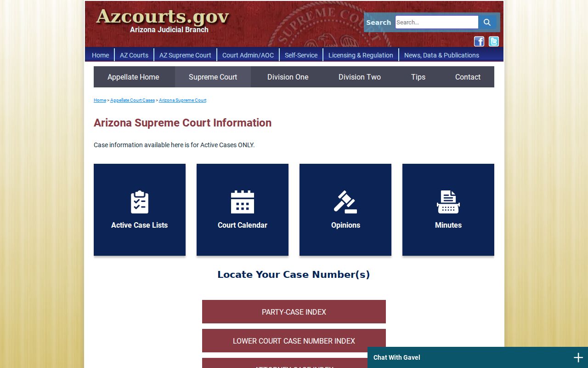
Task: Open the Home menu item
Action: coord(100,55)
